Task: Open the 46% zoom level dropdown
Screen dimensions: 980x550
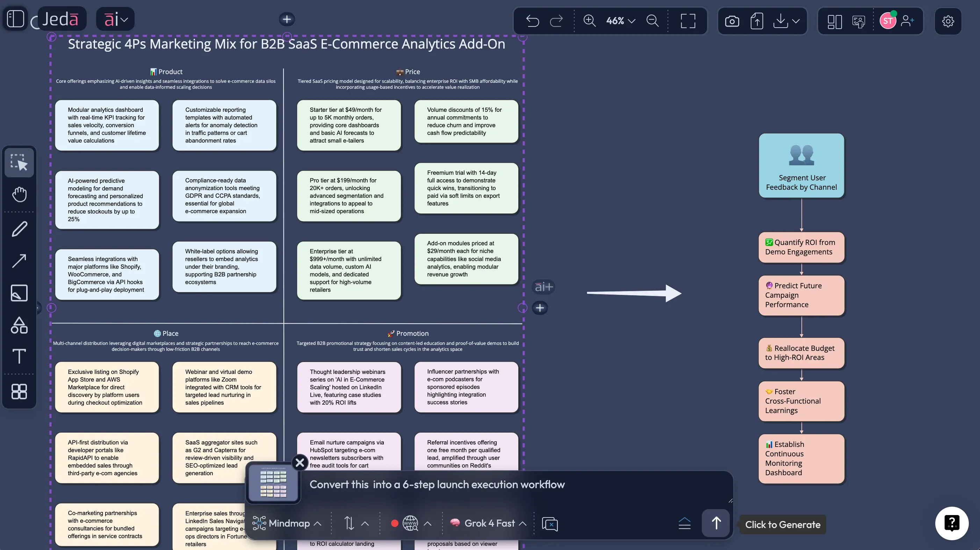Action: (x=620, y=21)
